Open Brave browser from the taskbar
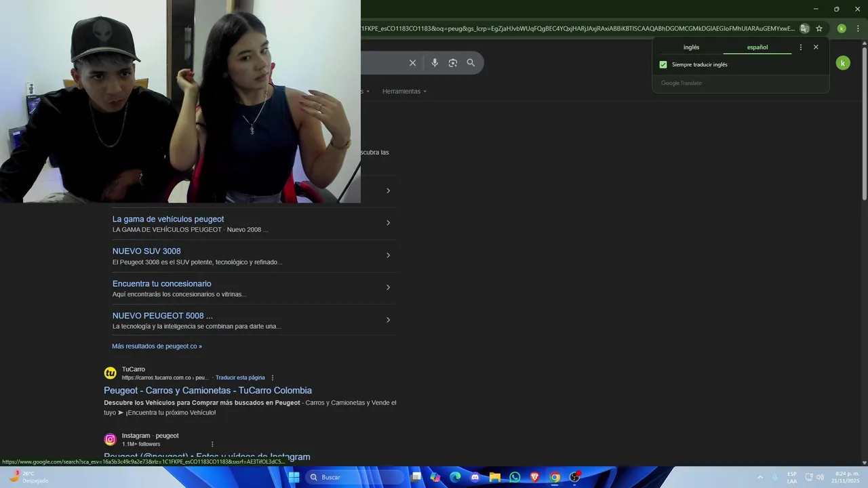The image size is (868, 488). [534, 477]
